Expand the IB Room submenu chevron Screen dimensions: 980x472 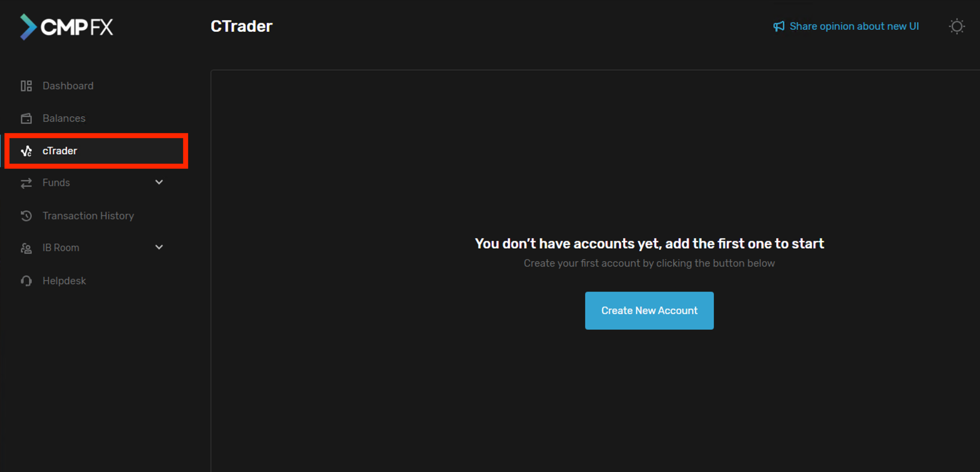pyautogui.click(x=159, y=247)
